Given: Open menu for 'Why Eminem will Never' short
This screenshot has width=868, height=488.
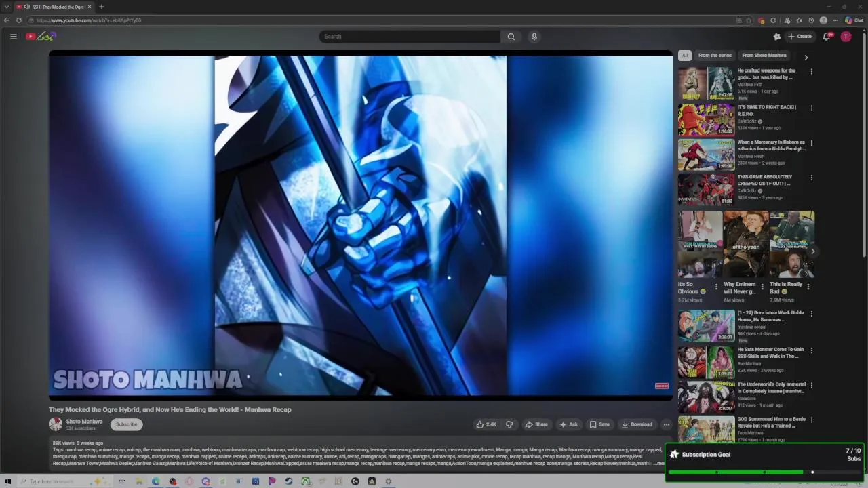Looking at the screenshot, I should (762, 287).
